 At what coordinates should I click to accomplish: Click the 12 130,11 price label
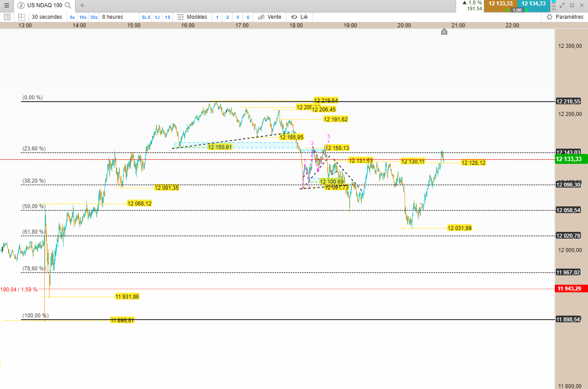[413, 161]
